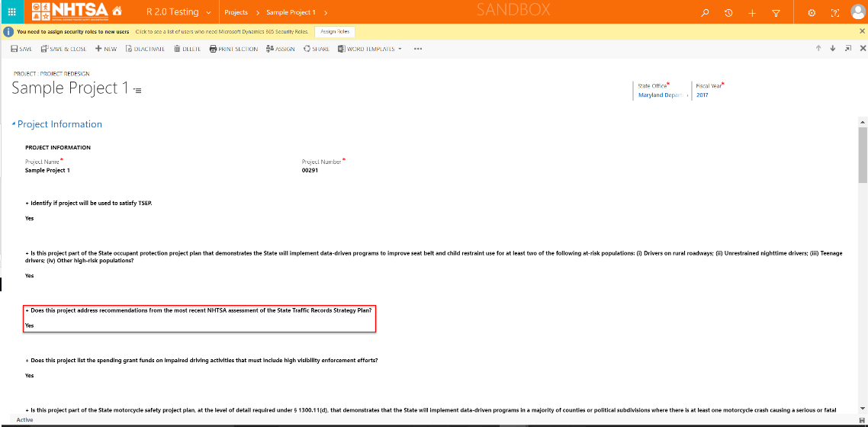868x427 pixels.
Task: Click the Assign Roles button
Action: click(335, 31)
